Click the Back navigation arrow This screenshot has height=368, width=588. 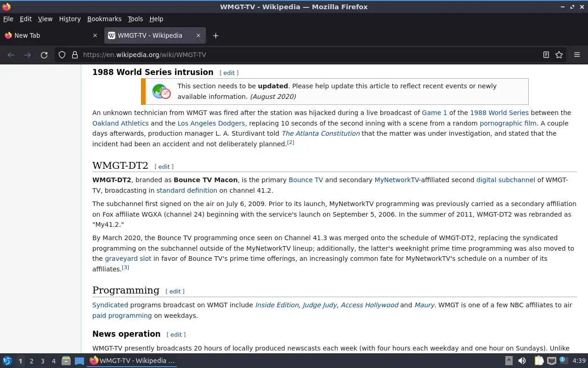(11, 55)
